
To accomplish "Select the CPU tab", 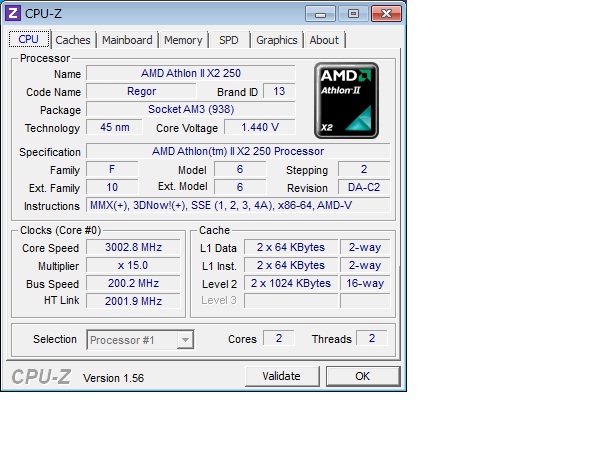I will [29, 39].
